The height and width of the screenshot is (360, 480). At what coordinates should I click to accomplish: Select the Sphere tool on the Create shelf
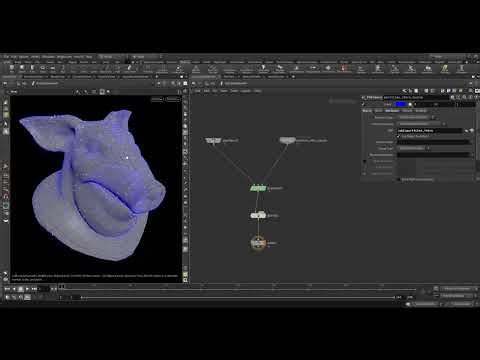22,69
